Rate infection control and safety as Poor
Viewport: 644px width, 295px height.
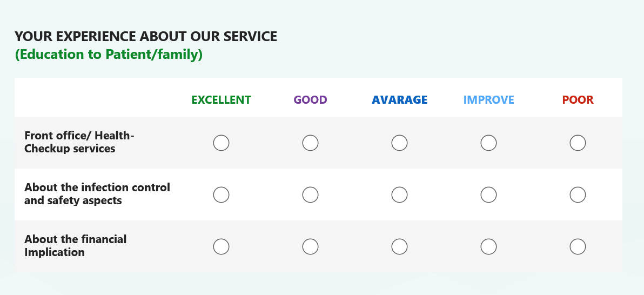[578, 195]
